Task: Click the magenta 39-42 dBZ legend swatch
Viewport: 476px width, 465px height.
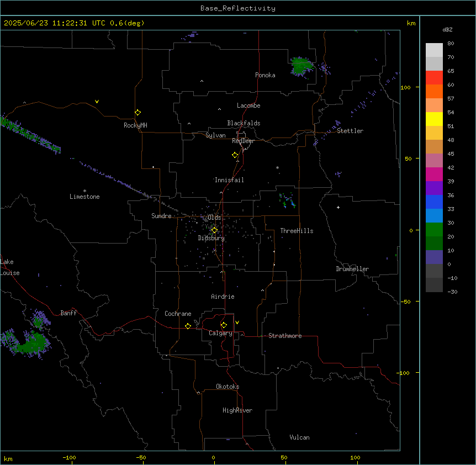Action: coord(434,174)
